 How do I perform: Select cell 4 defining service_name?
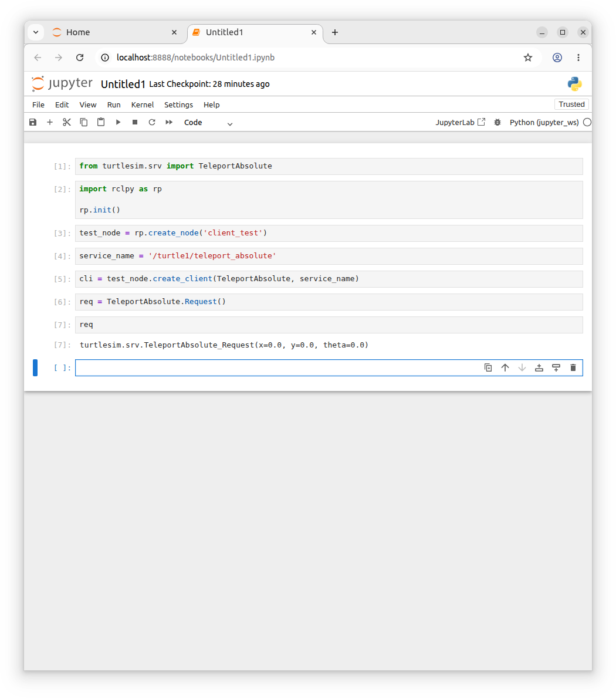click(x=329, y=256)
